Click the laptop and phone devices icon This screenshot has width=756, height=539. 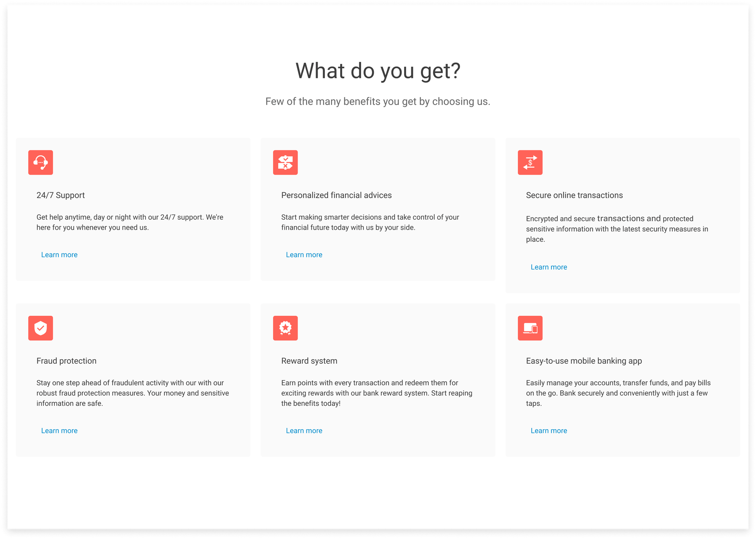click(530, 328)
